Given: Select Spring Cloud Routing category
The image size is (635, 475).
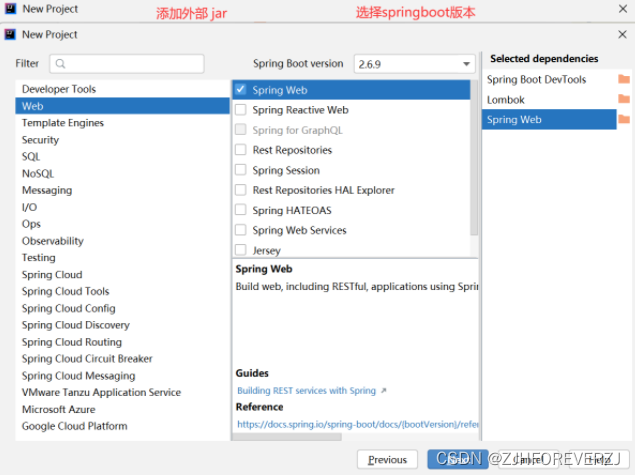Looking at the screenshot, I should tap(122, 342).
